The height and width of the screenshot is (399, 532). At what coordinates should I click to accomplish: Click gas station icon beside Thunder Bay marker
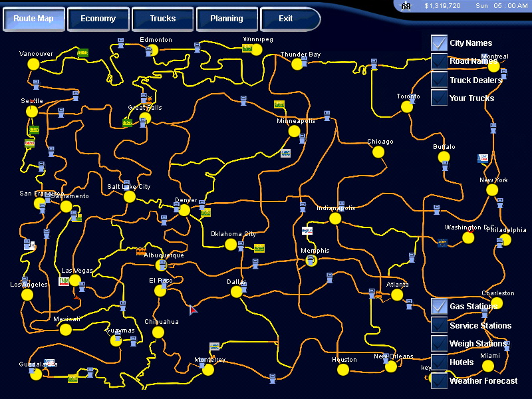click(x=305, y=61)
